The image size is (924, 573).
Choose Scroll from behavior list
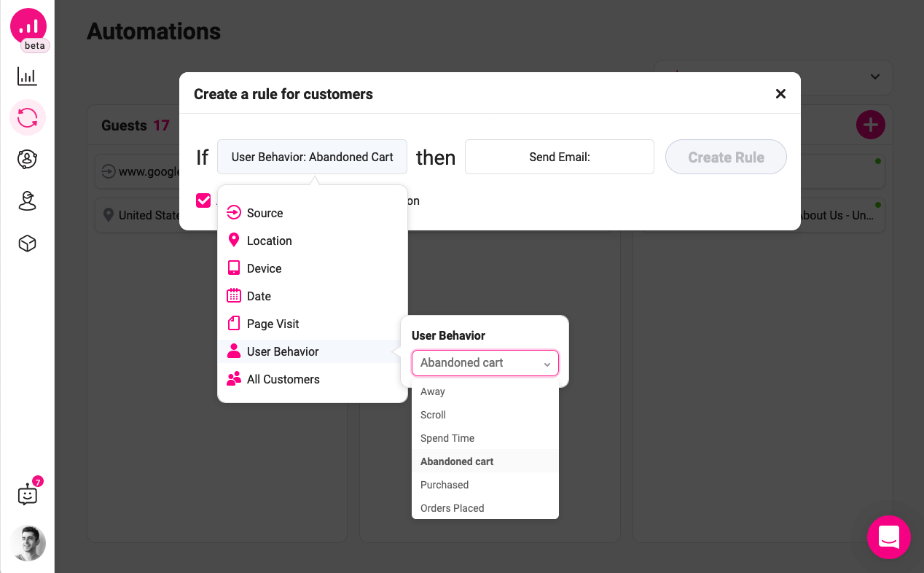(x=485, y=415)
